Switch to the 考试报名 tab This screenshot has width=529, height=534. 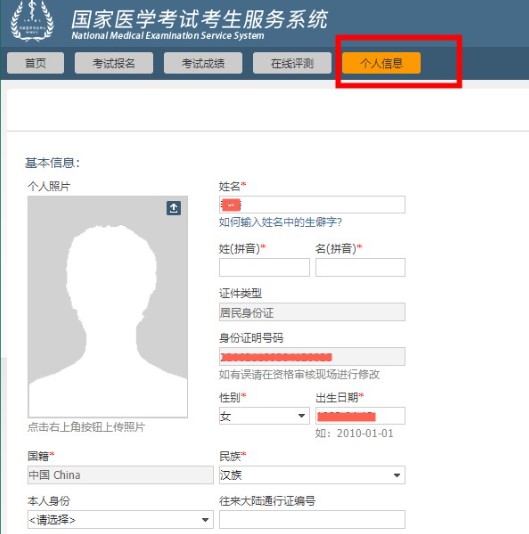coord(114,63)
